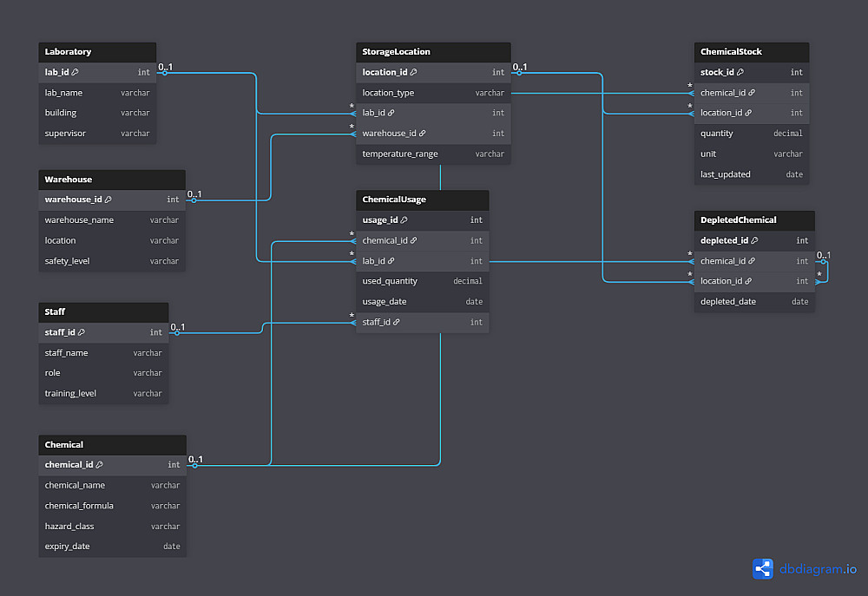The width and height of the screenshot is (868, 596).
Task: Click the link icon beside ChemicalUsage chemical_id
Action: [413, 240]
